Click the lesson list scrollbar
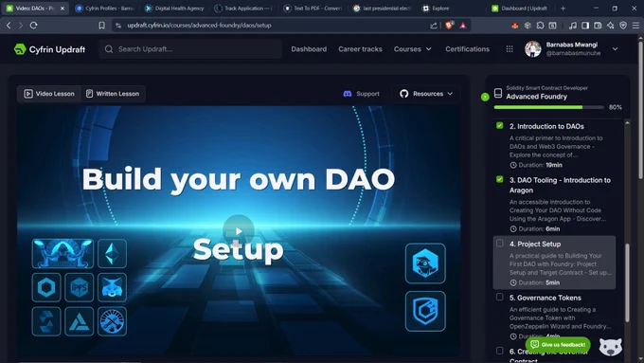This screenshot has height=363, width=644. [627, 282]
